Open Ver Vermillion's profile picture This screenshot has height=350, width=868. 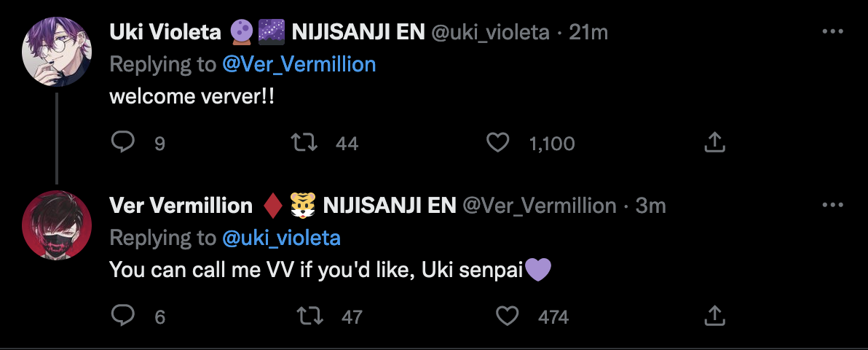point(57,225)
